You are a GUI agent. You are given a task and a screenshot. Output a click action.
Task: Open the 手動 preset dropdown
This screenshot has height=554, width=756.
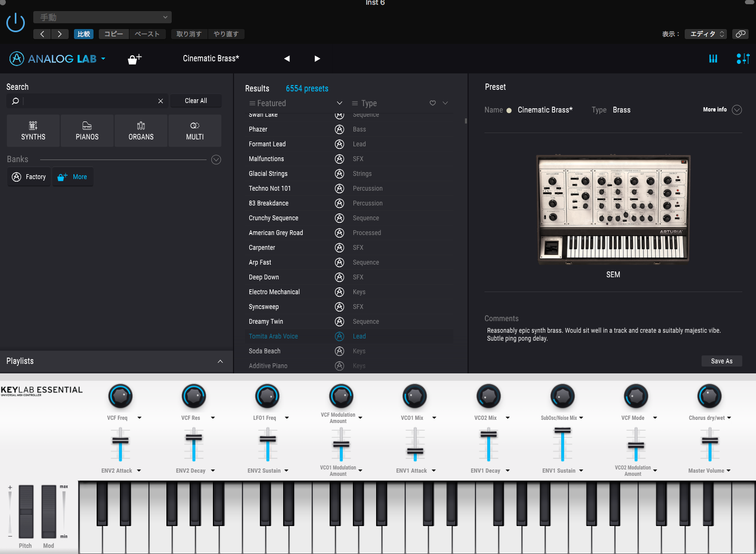[x=102, y=17]
